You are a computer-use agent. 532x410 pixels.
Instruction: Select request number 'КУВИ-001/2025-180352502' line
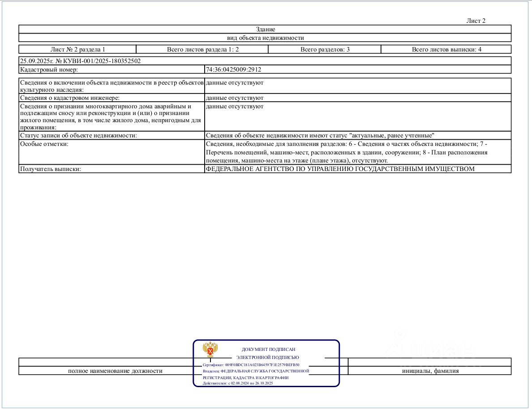[80, 61]
